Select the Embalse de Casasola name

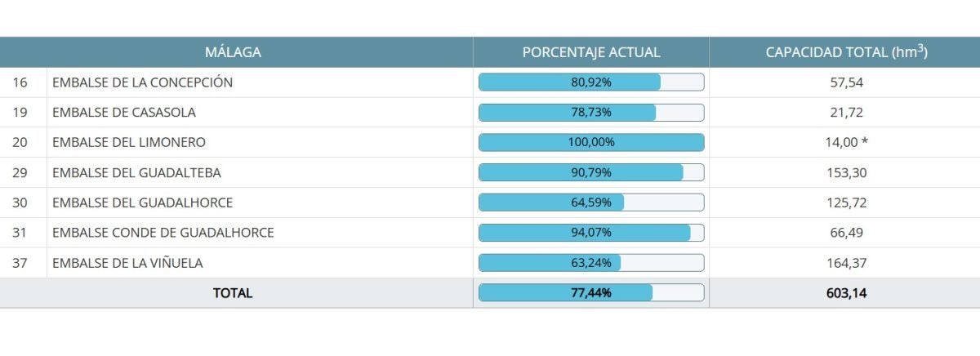(x=124, y=113)
